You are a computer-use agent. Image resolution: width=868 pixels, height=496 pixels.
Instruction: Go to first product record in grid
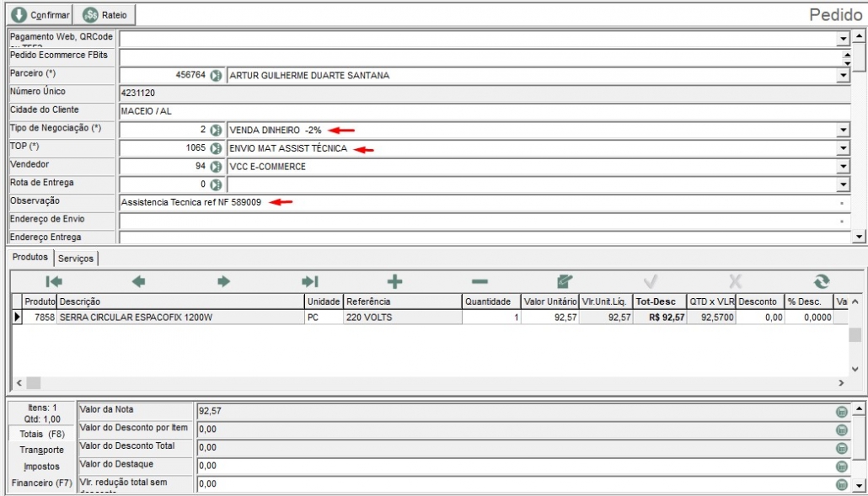pyautogui.click(x=54, y=282)
